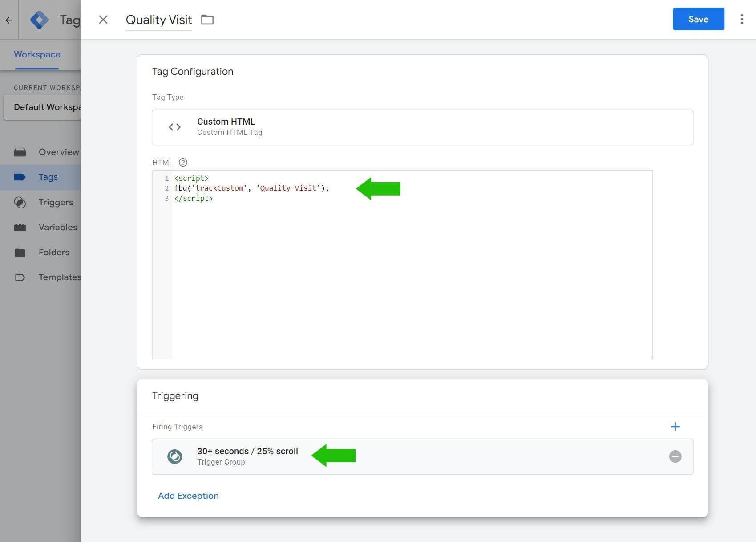This screenshot has width=756, height=542.
Task: Go back using the left arrow
Action: [9, 20]
